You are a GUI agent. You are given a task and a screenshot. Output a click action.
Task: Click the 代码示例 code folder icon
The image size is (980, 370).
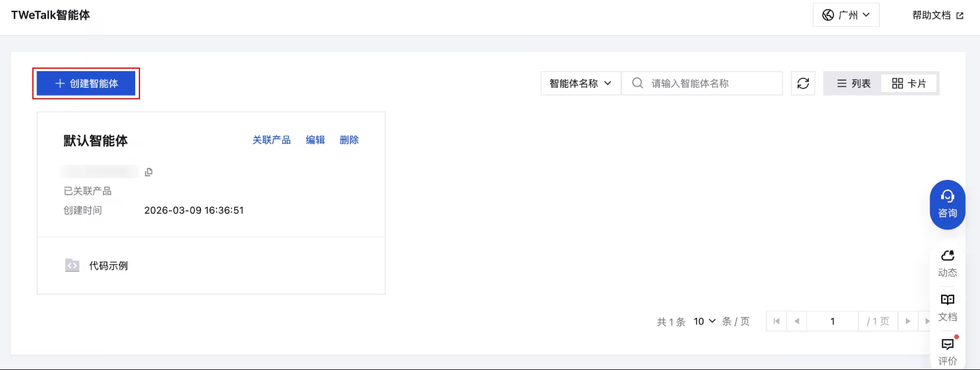[72, 265]
